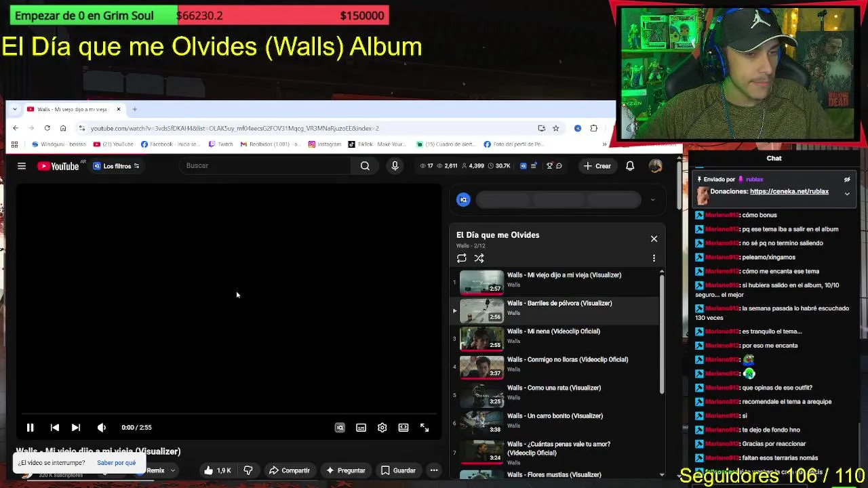This screenshot has height=488, width=868.
Task: Open YouTube notifications bell
Action: pyautogui.click(x=630, y=166)
